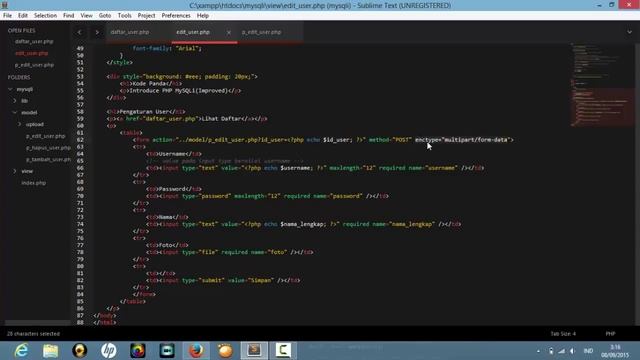Open p_tambah_user.php in sidebar
Image resolution: width=640 pixels, height=360 pixels.
(x=48, y=160)
